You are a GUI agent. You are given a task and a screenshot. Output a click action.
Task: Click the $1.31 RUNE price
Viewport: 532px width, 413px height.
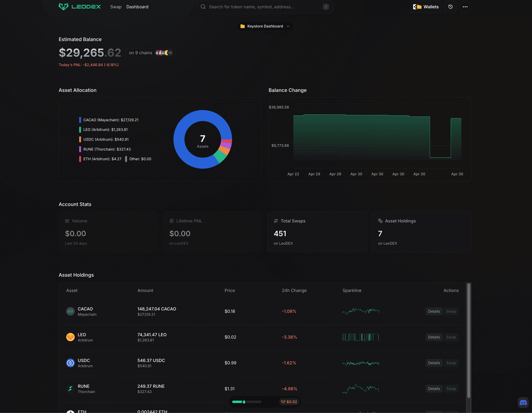[229, 389]
